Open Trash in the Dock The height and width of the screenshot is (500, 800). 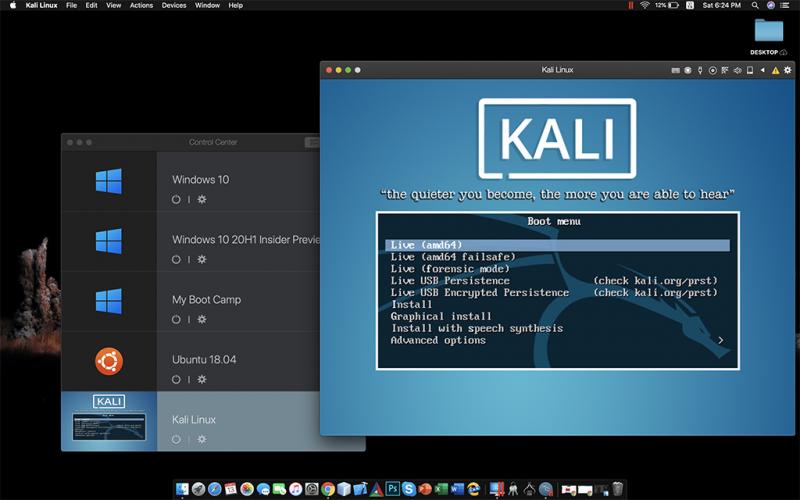(616, 489)
